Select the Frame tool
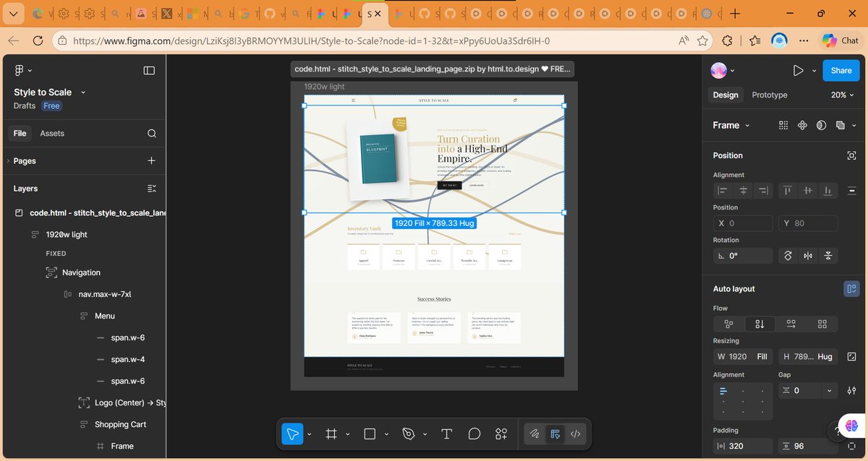The image size is (868, 461). (331, 434)
